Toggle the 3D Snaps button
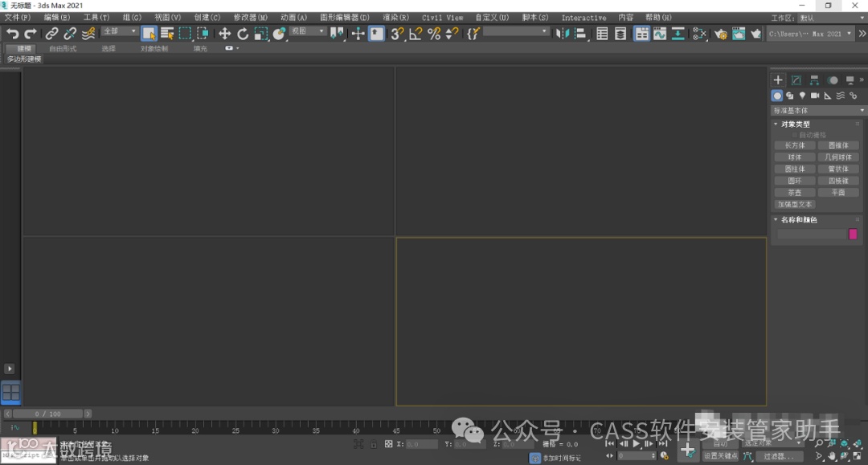 [x=397, y=34]
